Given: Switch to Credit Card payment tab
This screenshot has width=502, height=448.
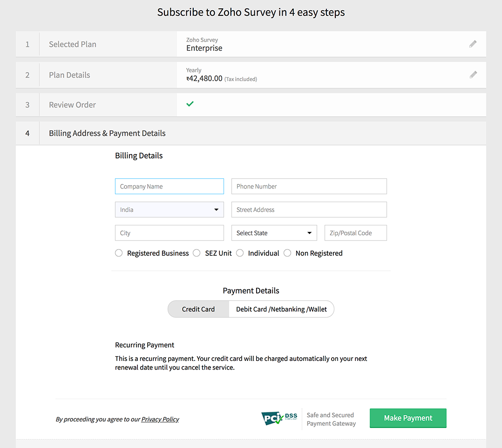Looking at the screenshot, I should pos(198,309).
